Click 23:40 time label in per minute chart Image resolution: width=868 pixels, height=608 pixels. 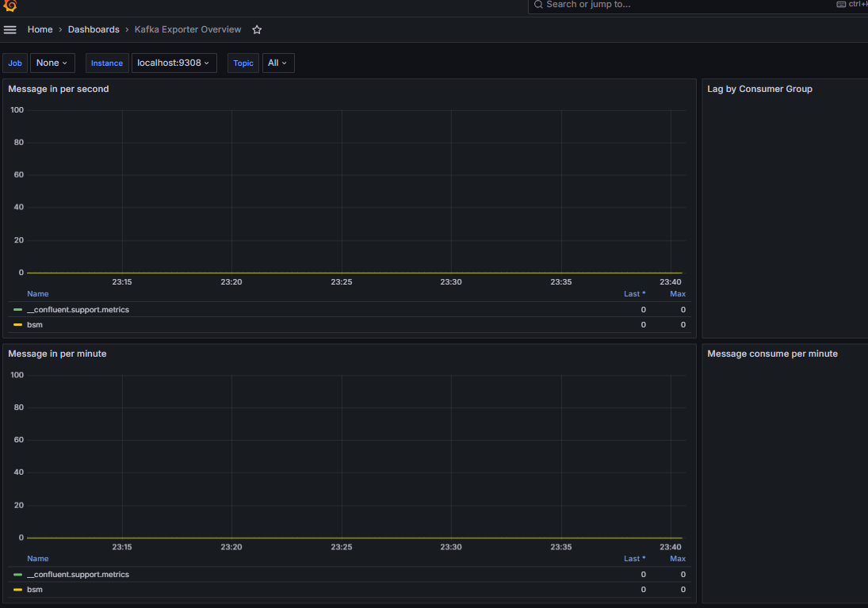point(671,546)
